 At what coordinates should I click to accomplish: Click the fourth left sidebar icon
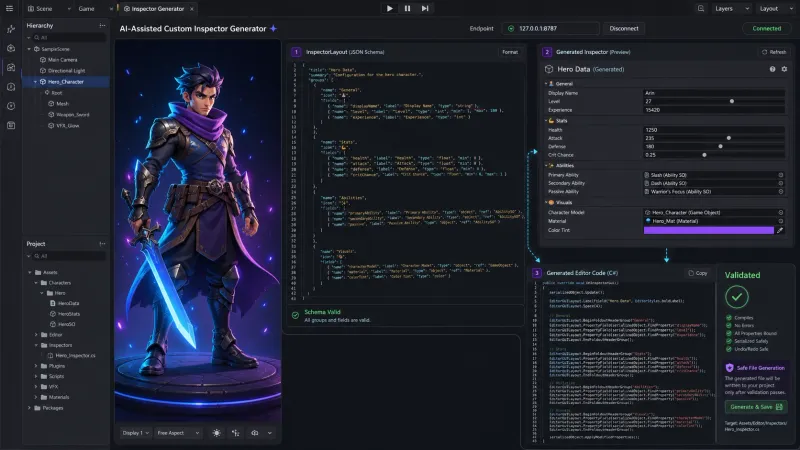(x=11, y=87)
